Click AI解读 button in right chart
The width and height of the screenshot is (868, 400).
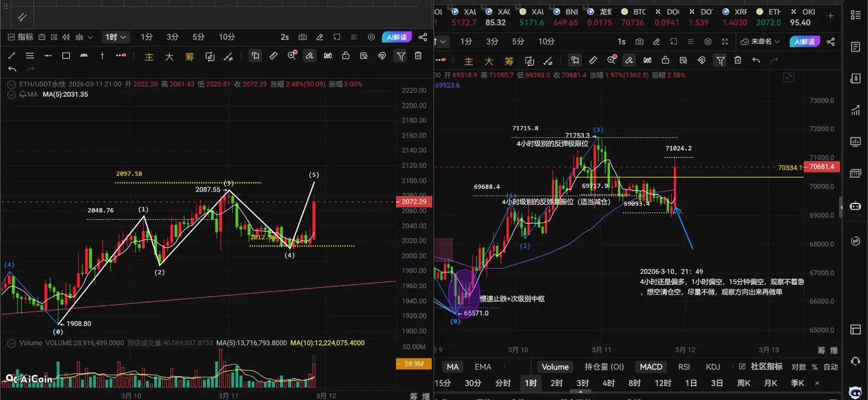(805, 42)
